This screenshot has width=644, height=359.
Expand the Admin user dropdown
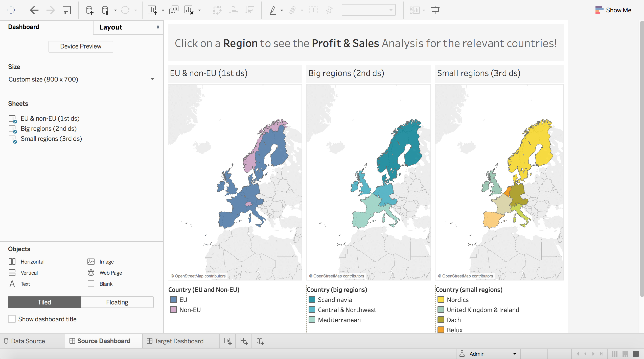click(515, 354)
